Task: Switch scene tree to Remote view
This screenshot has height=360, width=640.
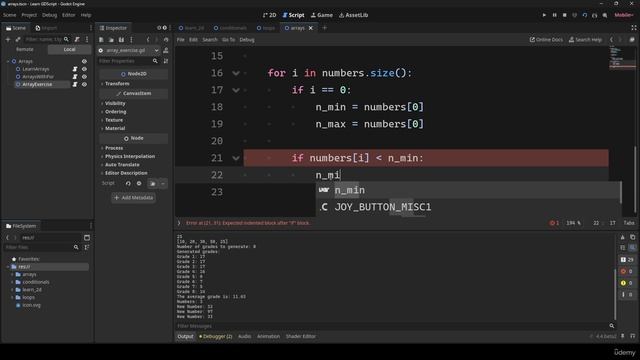Action: click(x=25, y=49)
